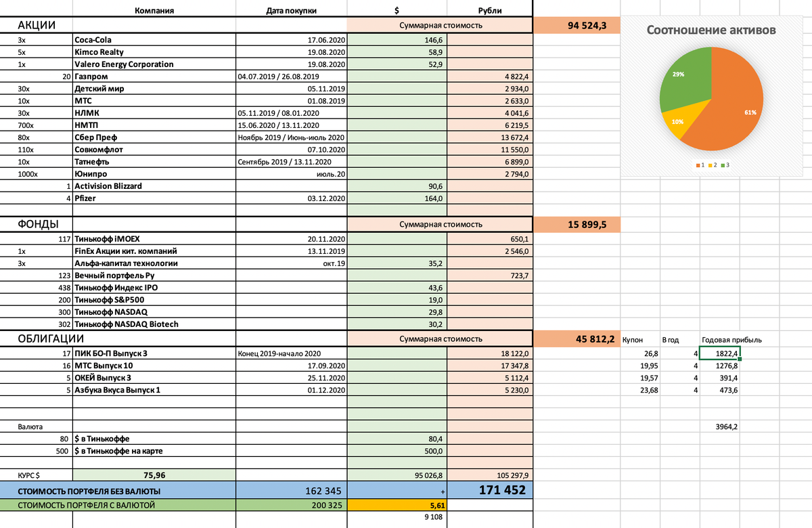This screenshot has width=812, height=528.
Task: Select the ОКЕЙ Выпуск 3 cell
Action: click(154, 378)
